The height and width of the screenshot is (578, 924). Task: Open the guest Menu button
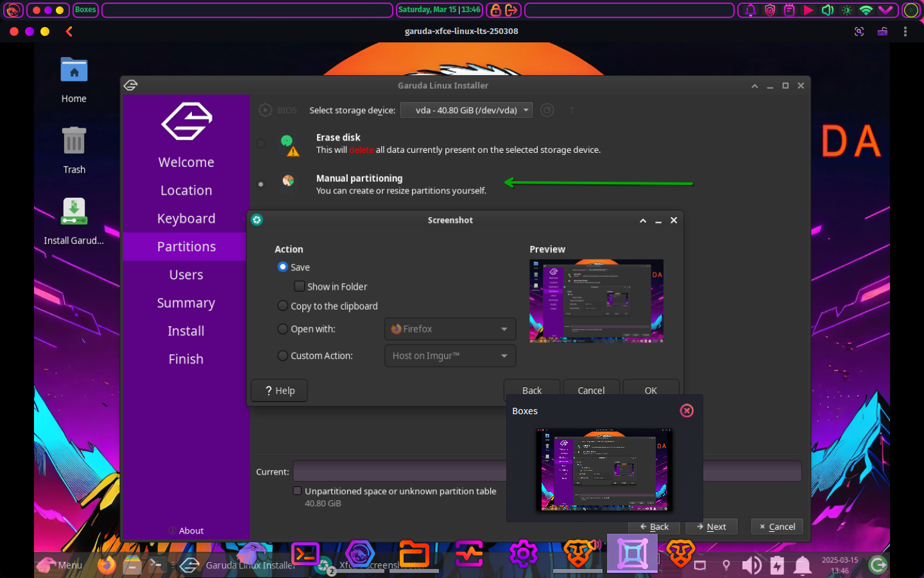click(60, 565)
